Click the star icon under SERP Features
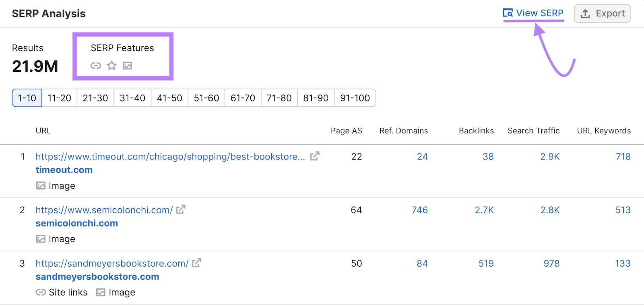 point(111,66)
